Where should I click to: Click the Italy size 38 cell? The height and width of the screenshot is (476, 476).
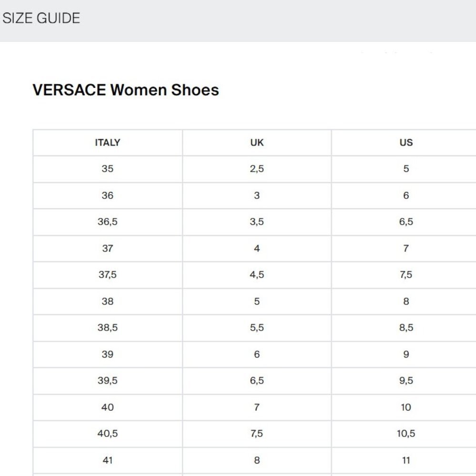108,301
